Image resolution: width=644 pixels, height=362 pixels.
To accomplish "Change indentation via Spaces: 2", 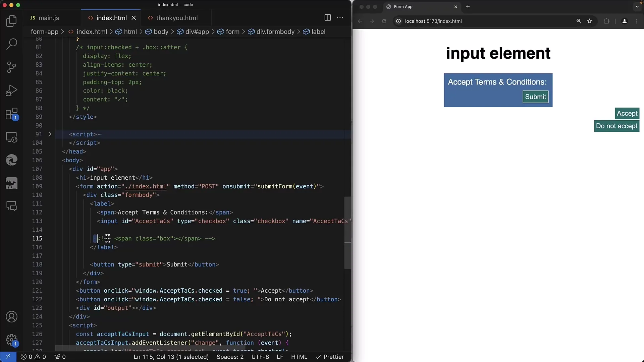I will coord(230,357).
